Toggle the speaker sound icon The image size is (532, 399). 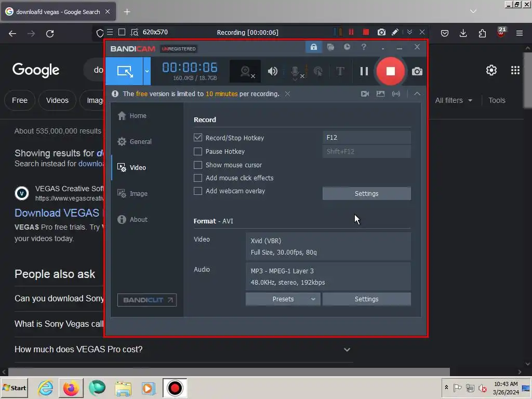[x=272, y=71]
